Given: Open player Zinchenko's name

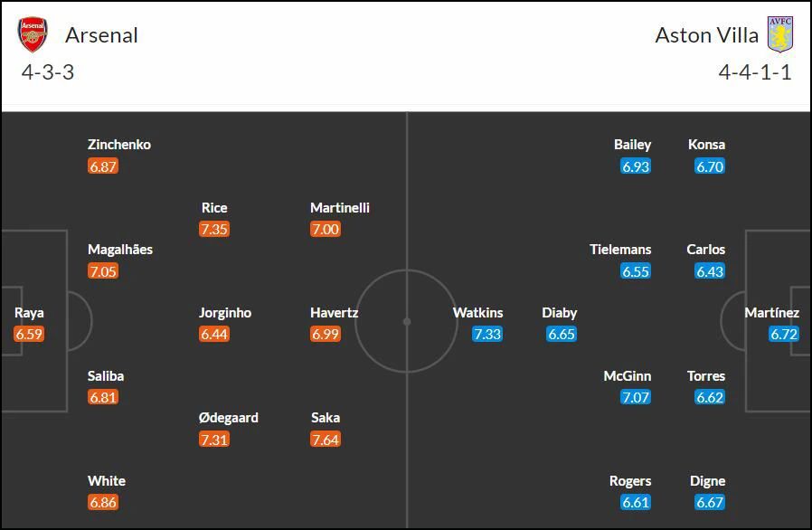Looking at the screenshot, I should (119, 145).
